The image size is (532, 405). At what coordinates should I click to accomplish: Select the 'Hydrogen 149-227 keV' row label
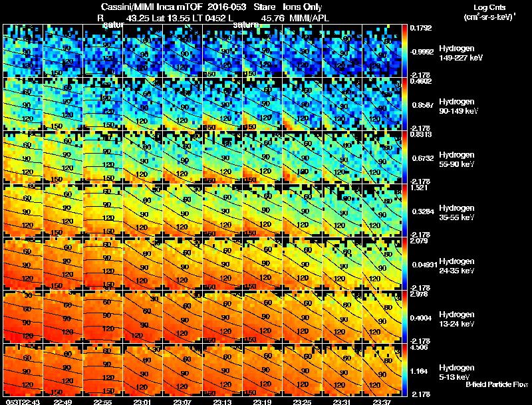coord(461,53)
